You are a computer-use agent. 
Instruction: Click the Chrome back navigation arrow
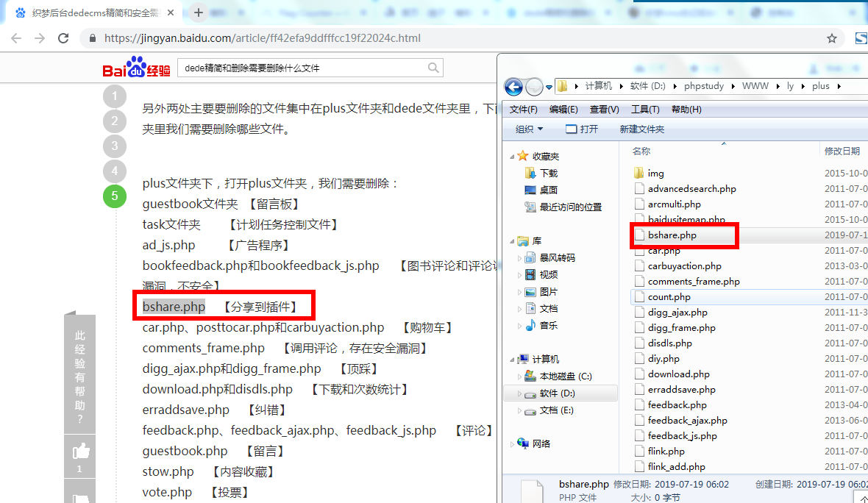coord(16,38)
